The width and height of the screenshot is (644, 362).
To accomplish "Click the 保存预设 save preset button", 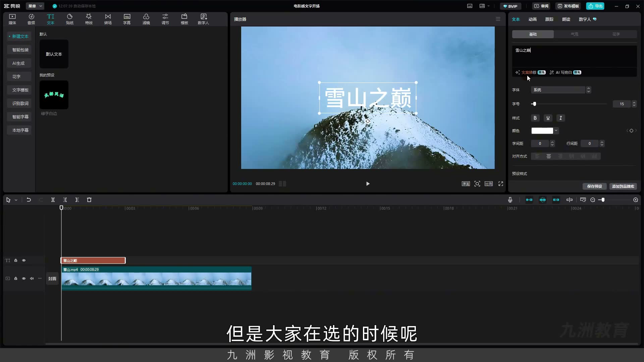I will click(x=594, y=186).
